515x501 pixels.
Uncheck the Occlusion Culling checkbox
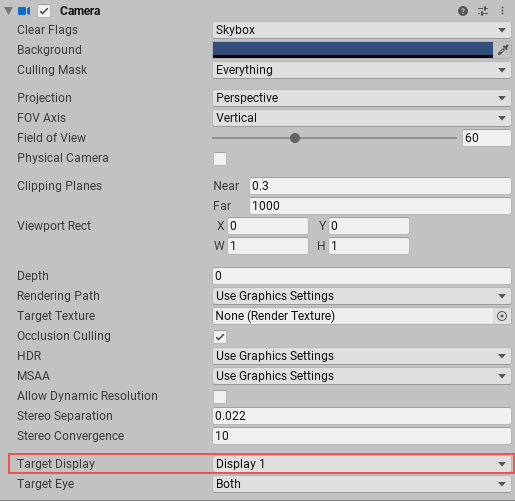[x=220, y=337]
